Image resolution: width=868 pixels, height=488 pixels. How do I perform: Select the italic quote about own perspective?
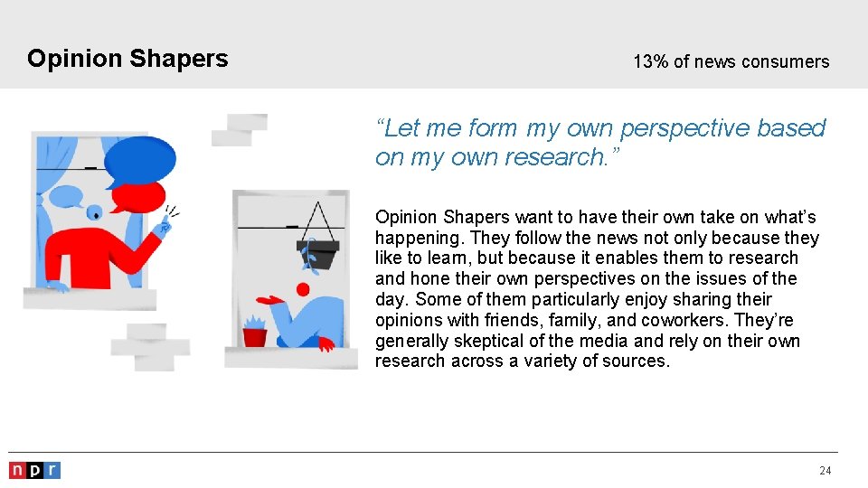(600, 142)
